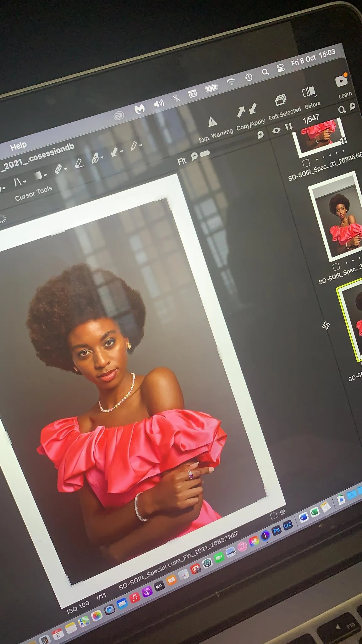Open Microsoft Excel in the Dock
The width and height of the screenshot is (362, 644).
(x=315, y=512)
